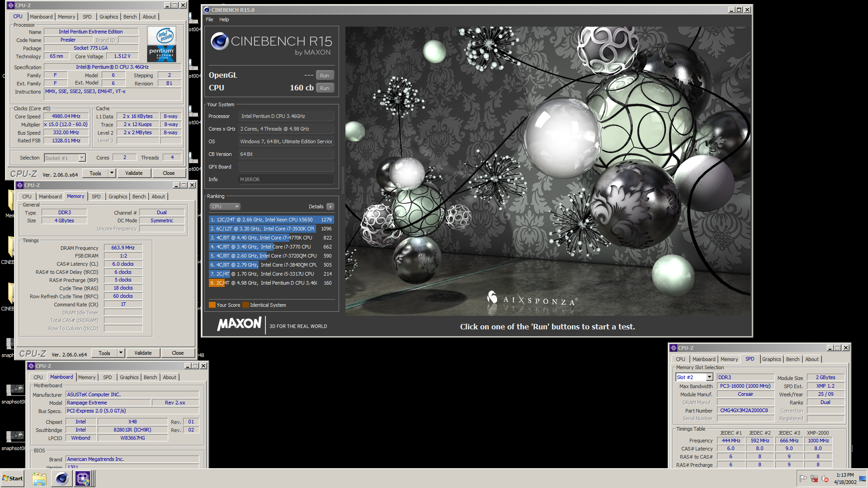This screenshot has width=868, height=488.
Task: Select Core i5-3317U ranking row
Action: pos(271,274)
